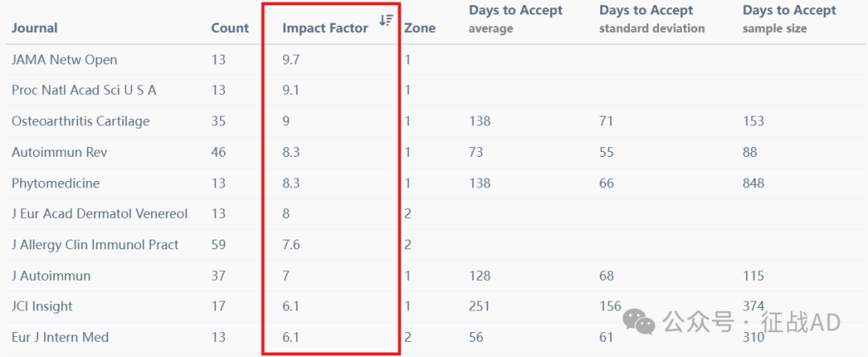Click the sort descending icon beside Impact Factor
The height and width of the screenshot is (357, 868).
[x=386, y=20]
